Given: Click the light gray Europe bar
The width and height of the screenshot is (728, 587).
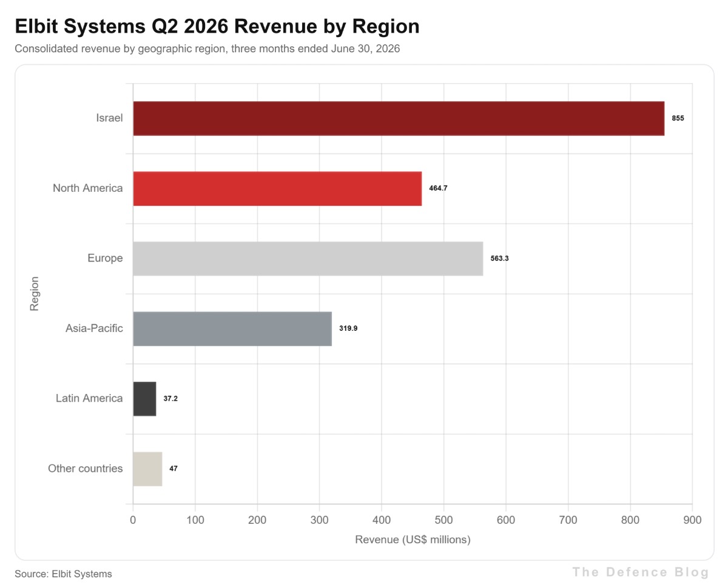Looking at the screenshot, I should (x=308, y=259).
